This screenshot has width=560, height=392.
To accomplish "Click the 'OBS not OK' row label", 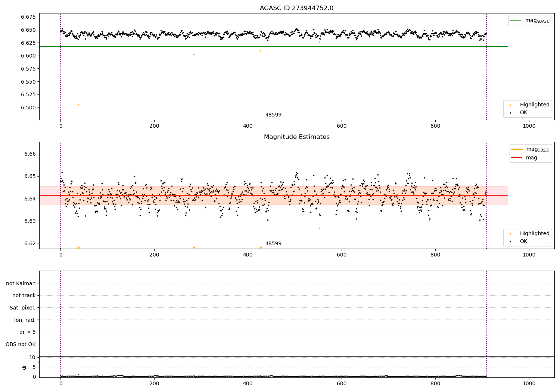I will coord(21,344).
